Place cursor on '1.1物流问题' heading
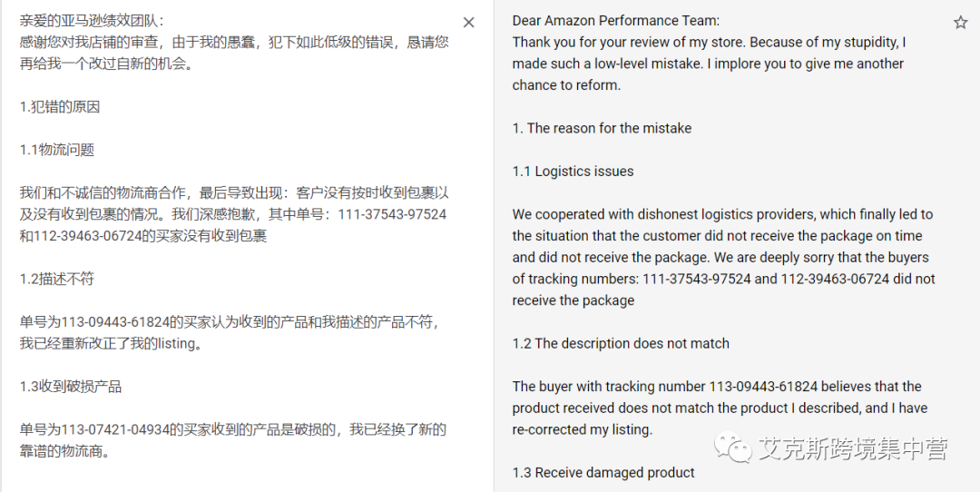The height and width of the screenshot is (492, 980). (x=57, y=150)
